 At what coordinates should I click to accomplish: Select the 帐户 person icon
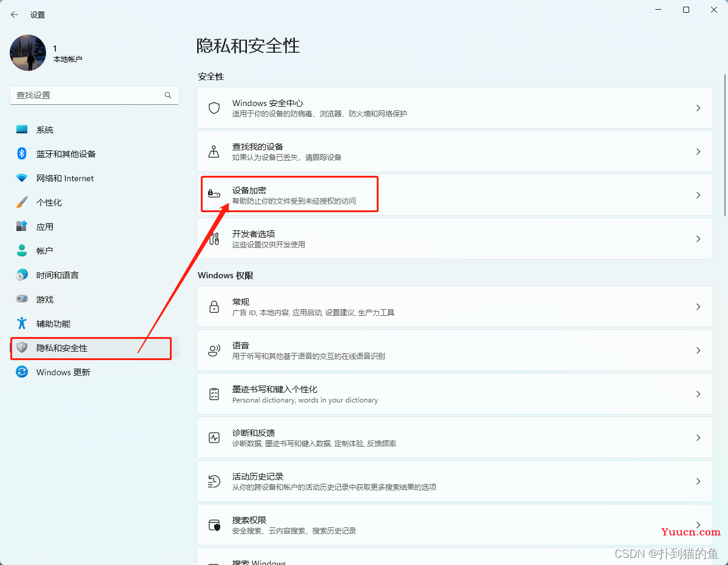22,251
